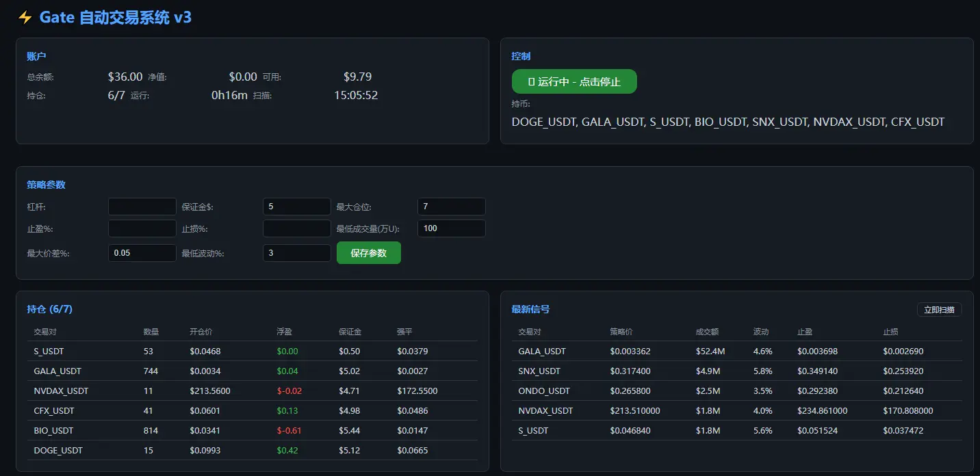Select NVDAX_USDT in the positions table
Viewport: 980px width, 476px height.
click(61, 391)
